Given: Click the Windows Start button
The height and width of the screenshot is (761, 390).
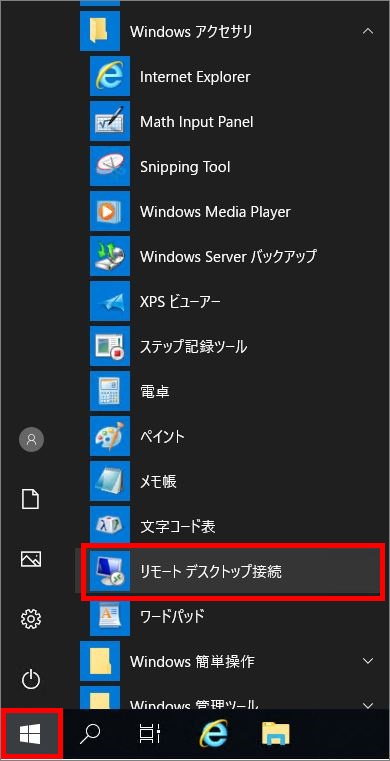Looking at the screenshot, I should point(31,734).
